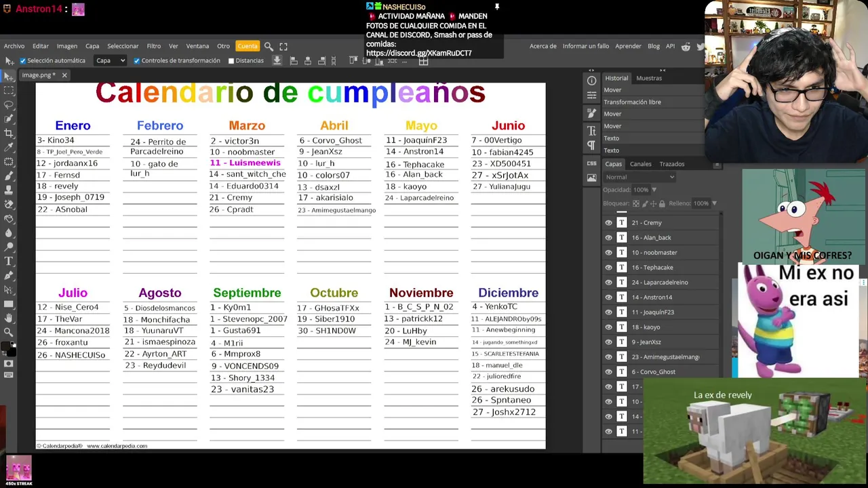The width and height of the screenshot is (868, 488).
Task: Open the Properties sliders panel icon
Action: click(592, 96)
